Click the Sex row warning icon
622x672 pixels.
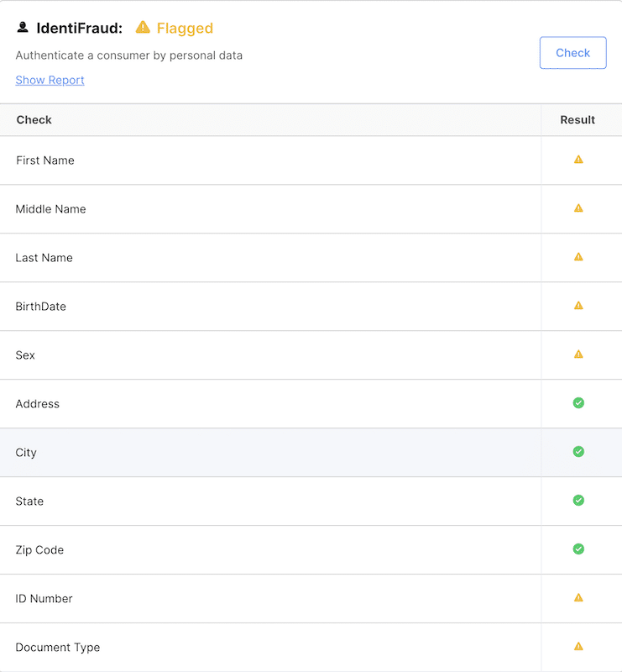[578, 354]
